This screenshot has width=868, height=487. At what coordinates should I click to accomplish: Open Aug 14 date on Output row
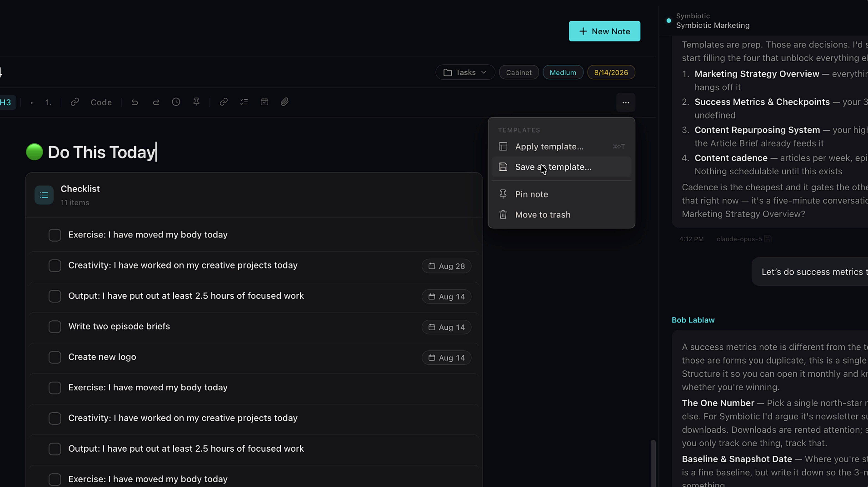(446, 297)
